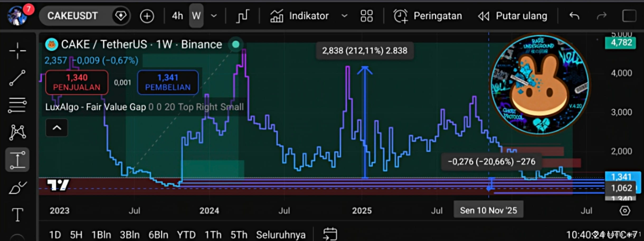Start Putar ulang bar replay
Screen dimensions: 644x241
point(512,16)
